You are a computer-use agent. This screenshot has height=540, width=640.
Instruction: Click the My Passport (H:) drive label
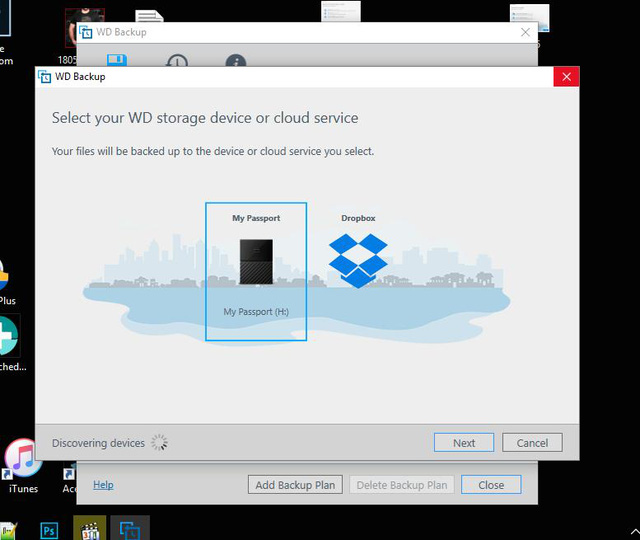[x=256, y=312]
